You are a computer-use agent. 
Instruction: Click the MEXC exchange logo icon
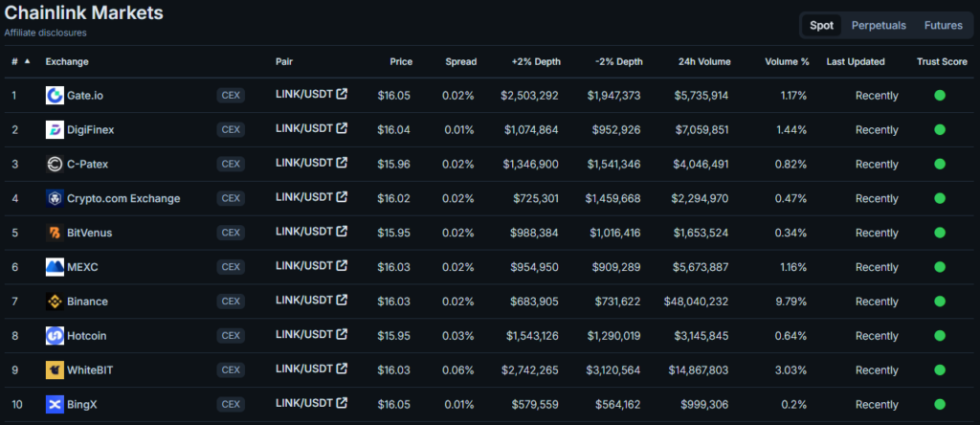(55, 267)
